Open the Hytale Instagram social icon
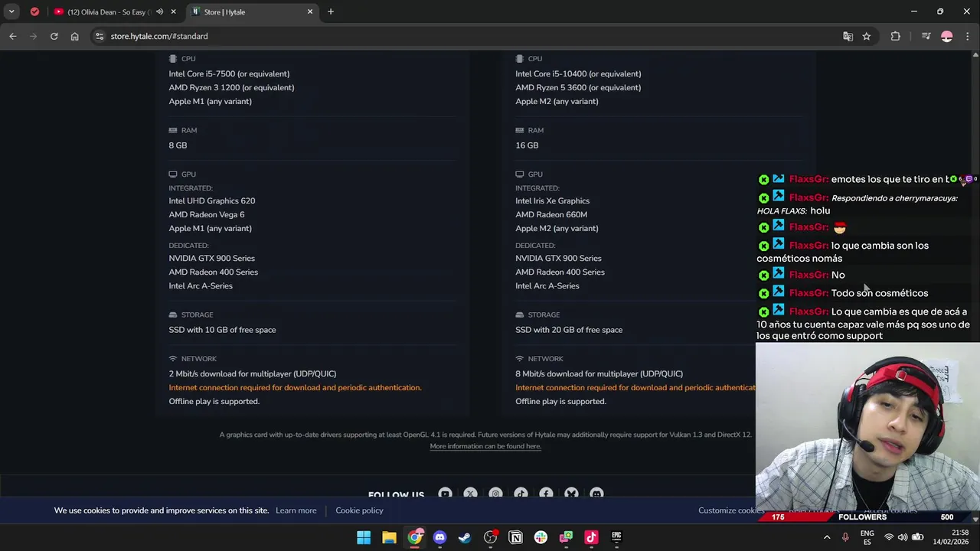980x551 pixels. pos(495,494)
